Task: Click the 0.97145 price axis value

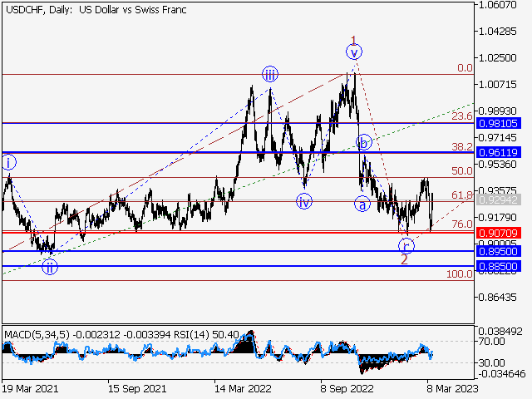Action: click(497, 138)
